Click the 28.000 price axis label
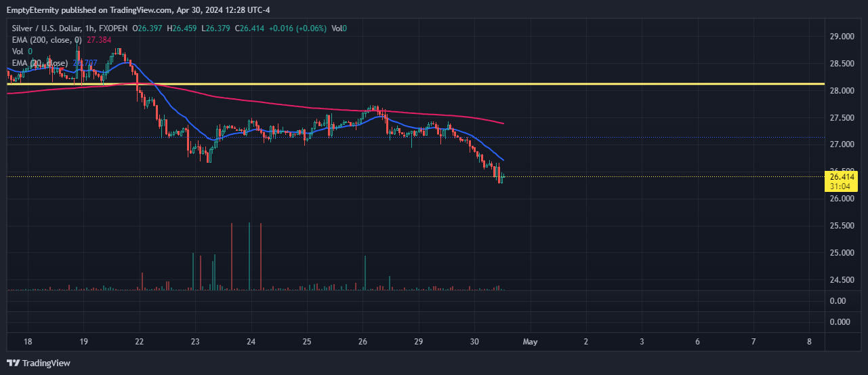Viewport: 868px width, 375px height. [x=841, y=91]
